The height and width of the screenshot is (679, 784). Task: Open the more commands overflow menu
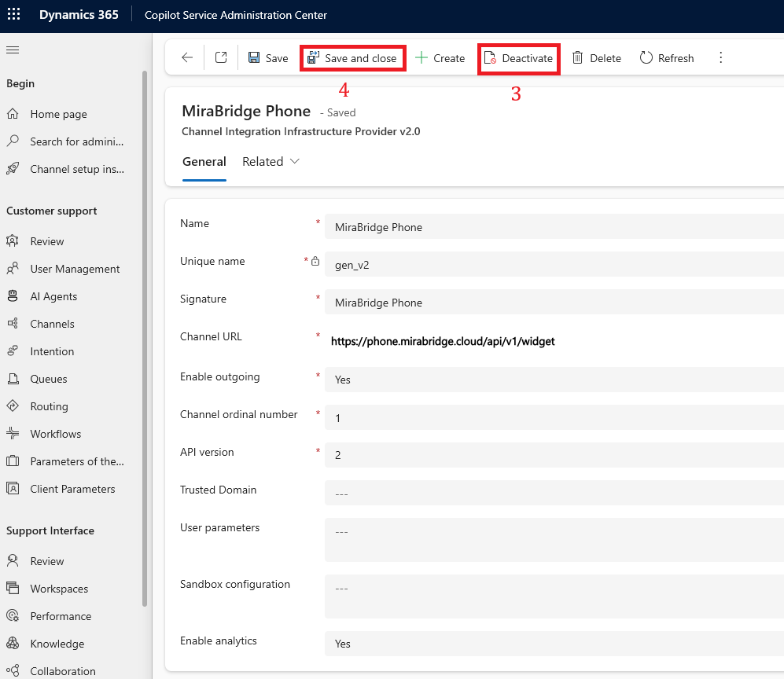click(x=720, y=58)
